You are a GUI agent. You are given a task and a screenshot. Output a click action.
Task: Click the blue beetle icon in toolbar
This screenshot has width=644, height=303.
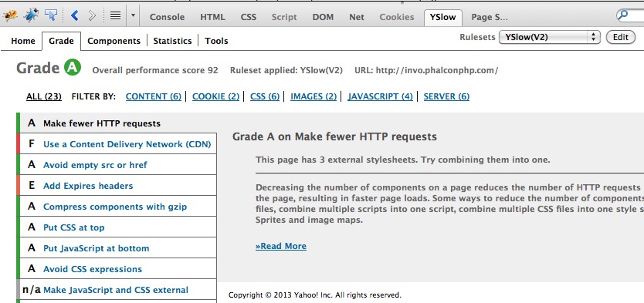(31, 15)
